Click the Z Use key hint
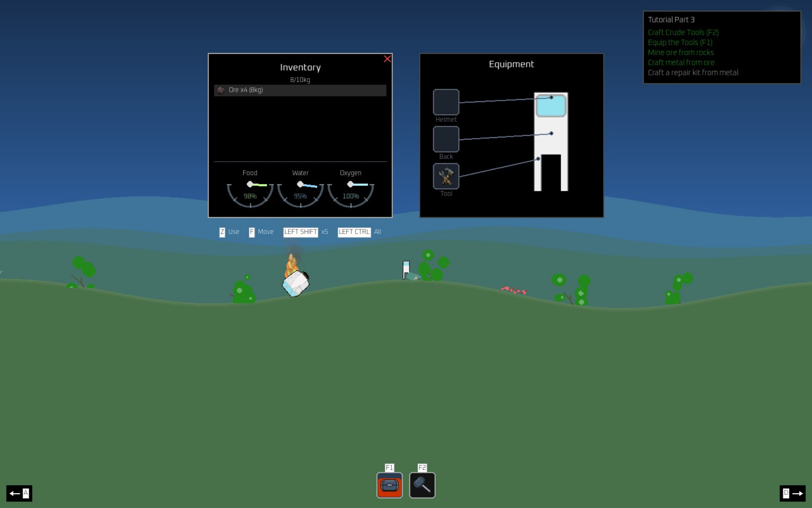 [229, 232]
